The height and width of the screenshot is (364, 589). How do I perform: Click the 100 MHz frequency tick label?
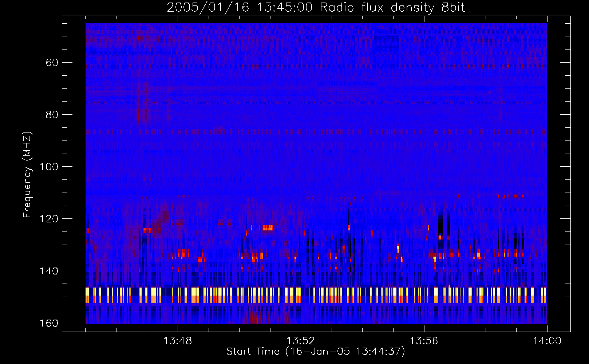tap(49, 167)
